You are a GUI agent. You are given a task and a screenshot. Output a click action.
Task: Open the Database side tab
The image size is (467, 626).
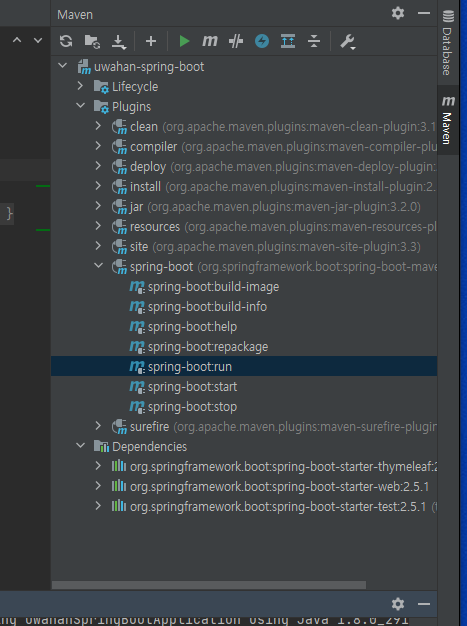448,42
